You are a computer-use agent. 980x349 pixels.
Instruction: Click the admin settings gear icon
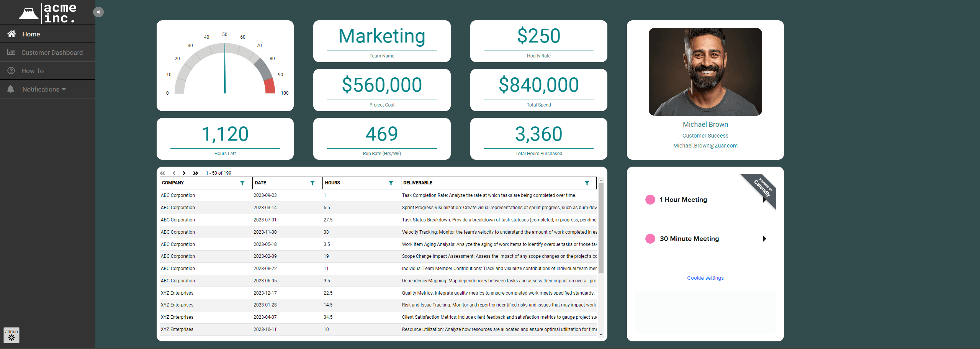11,338
